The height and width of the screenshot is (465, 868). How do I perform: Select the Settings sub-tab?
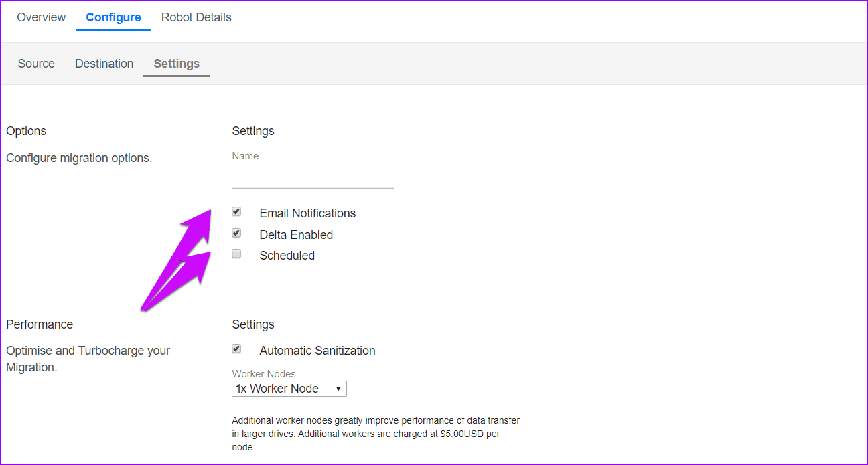pyautogui.click(x=177, y=64)
